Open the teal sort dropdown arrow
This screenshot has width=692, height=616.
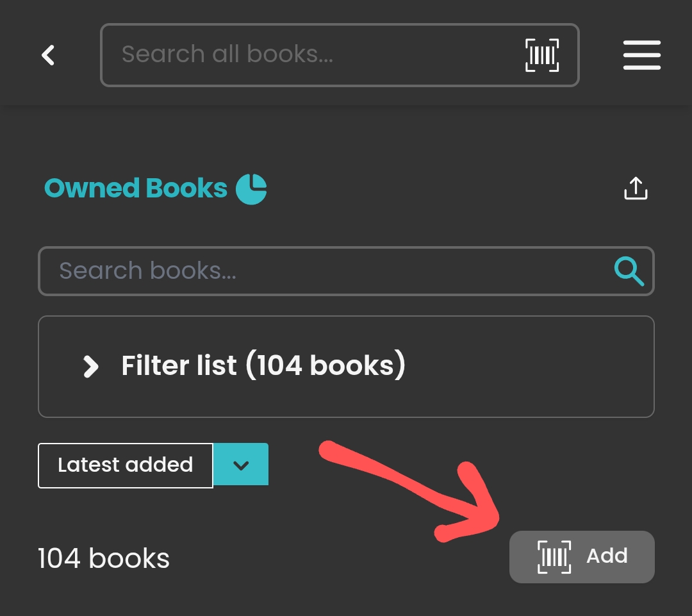241,465
